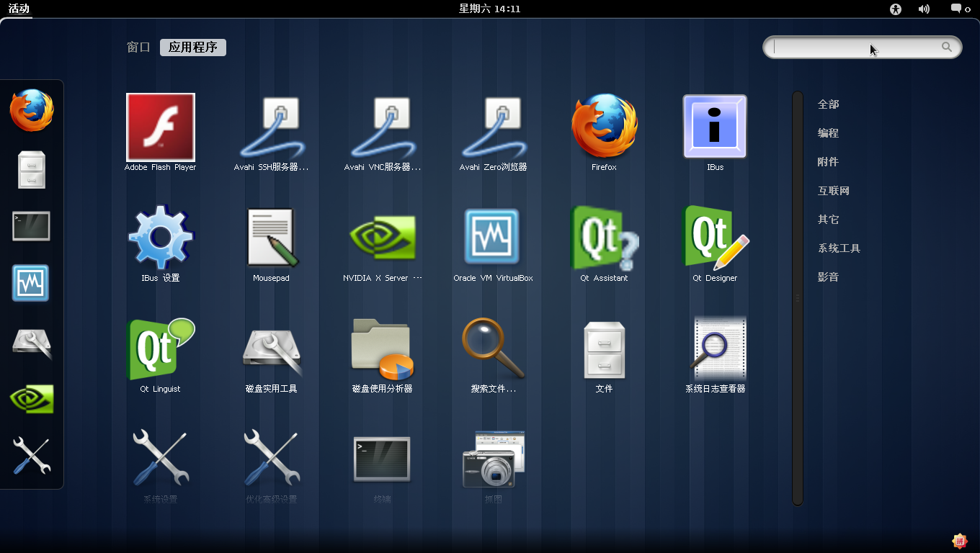Click the Firefox icon in the dash
980x553 pixels.
coord(32,110)
